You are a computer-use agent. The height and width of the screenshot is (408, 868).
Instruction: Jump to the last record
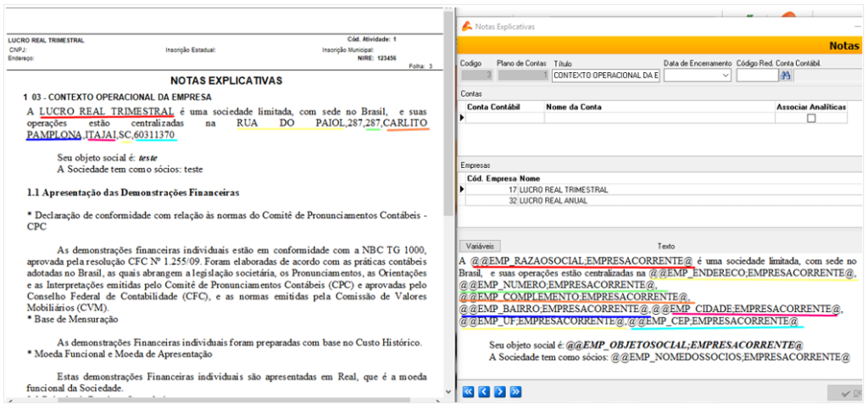[x=516, y=392]
